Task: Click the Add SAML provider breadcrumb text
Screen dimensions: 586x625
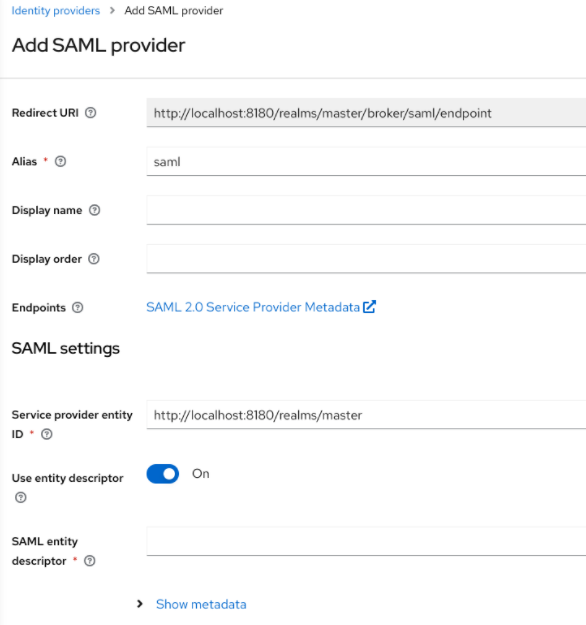Action: point(173,11)
